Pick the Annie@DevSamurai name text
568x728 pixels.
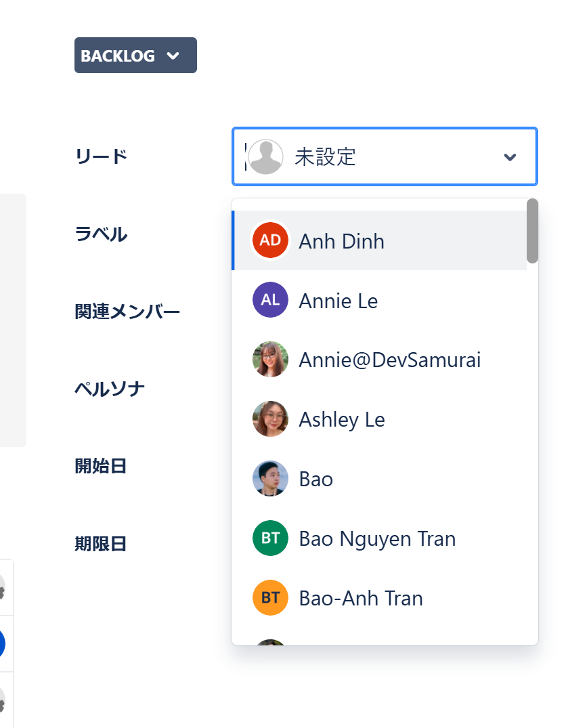pos(389,360)
